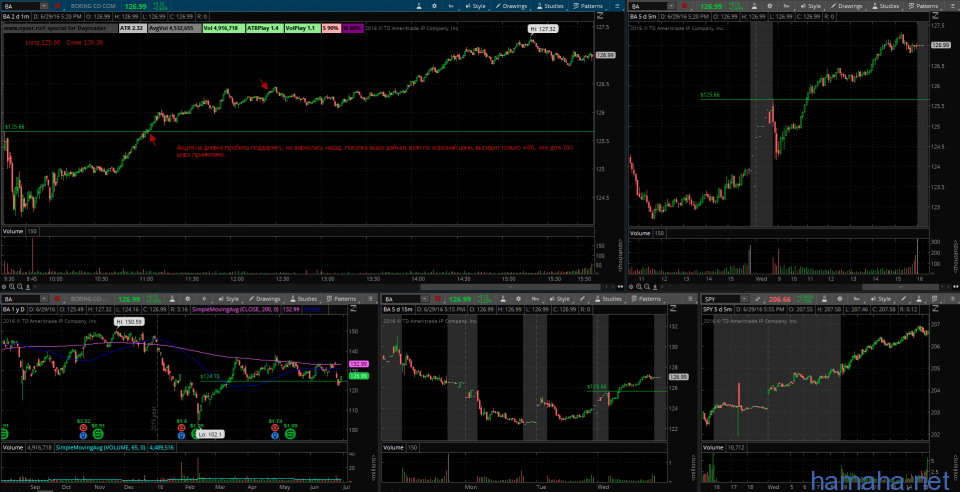Screen dimensions: 960x492
Task: Open Patterns in top-right chart
Action: click(923, 6)
